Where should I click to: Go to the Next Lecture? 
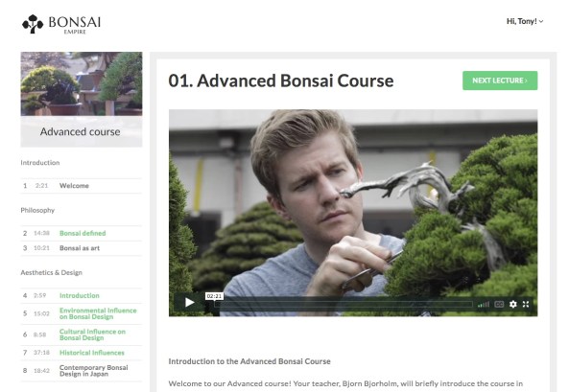click(x=500, y=81)
